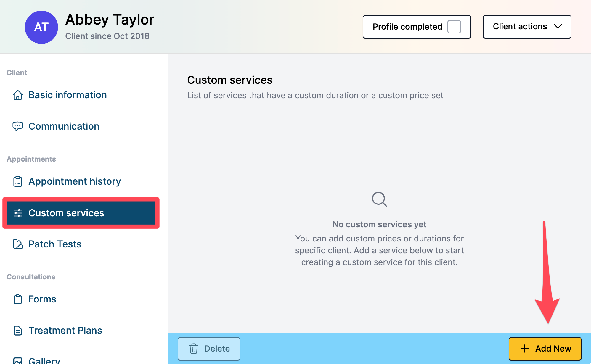Viewport: 591px width, 364px height.
Task: Select Patch Tests in sidebar
Action: click(x=55, y=244)
